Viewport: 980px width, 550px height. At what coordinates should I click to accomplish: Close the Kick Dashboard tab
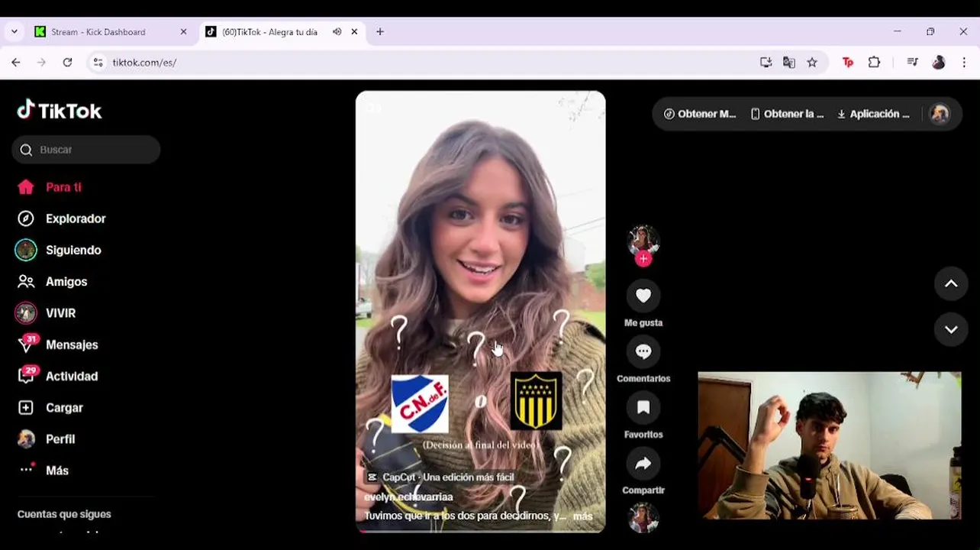point(183,32)
